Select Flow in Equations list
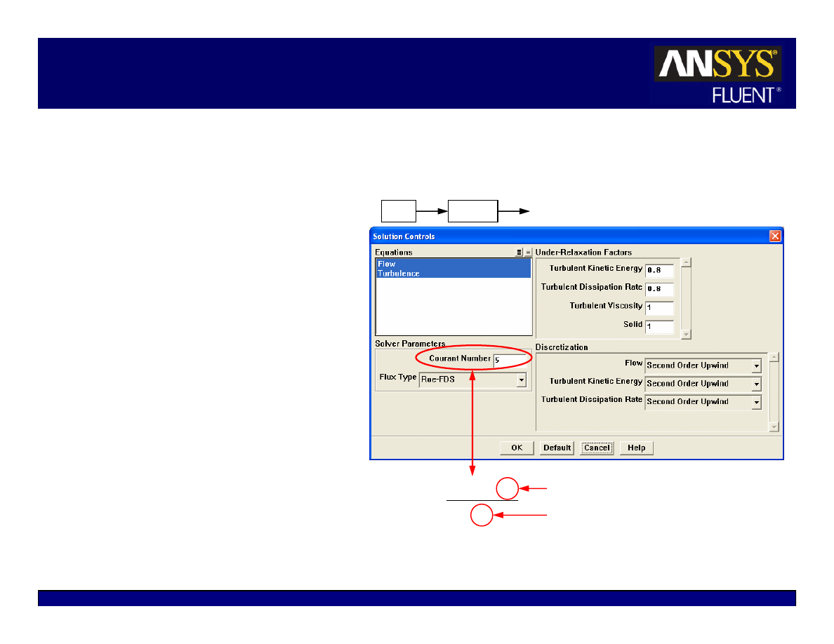The height and width of the screenshot is (644, 834). (387, 264)
